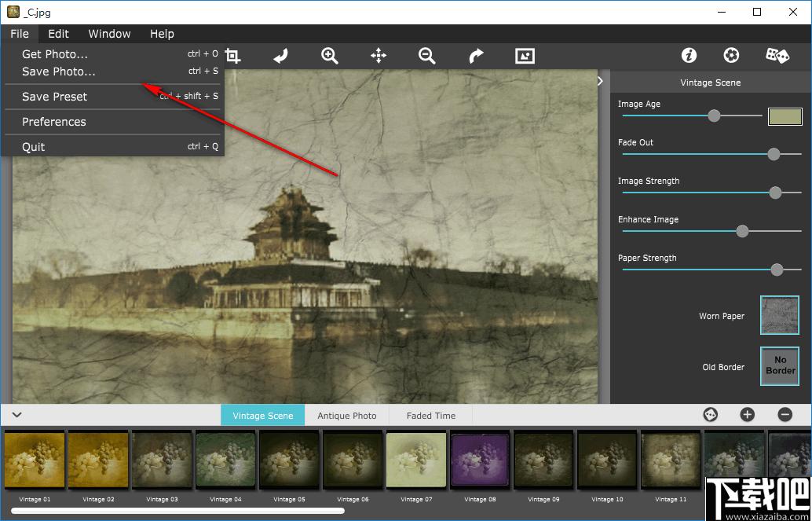Apply the Vintage 06 preset

[353, 460]
